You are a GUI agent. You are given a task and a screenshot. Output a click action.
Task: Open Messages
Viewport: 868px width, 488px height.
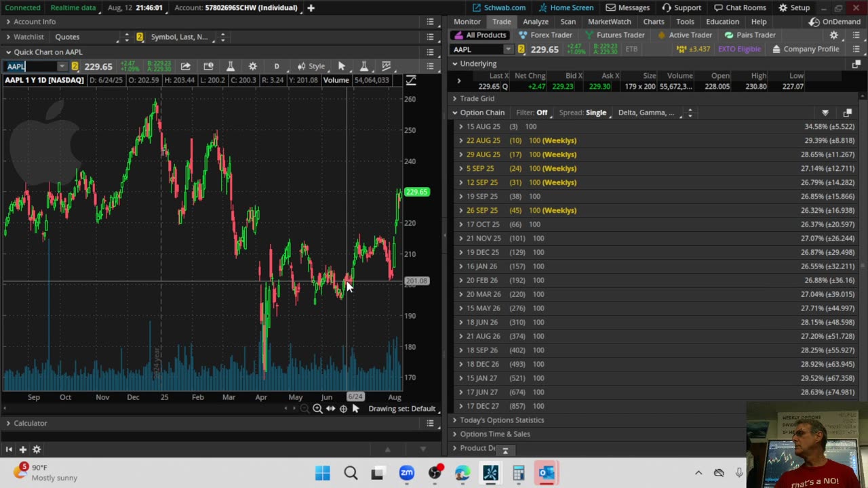pos(628,7)
